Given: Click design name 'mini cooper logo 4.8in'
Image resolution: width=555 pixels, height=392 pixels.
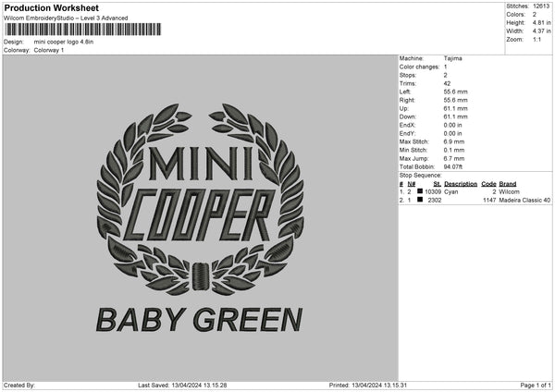Looking at the screenshot, I should pos(64,42).
